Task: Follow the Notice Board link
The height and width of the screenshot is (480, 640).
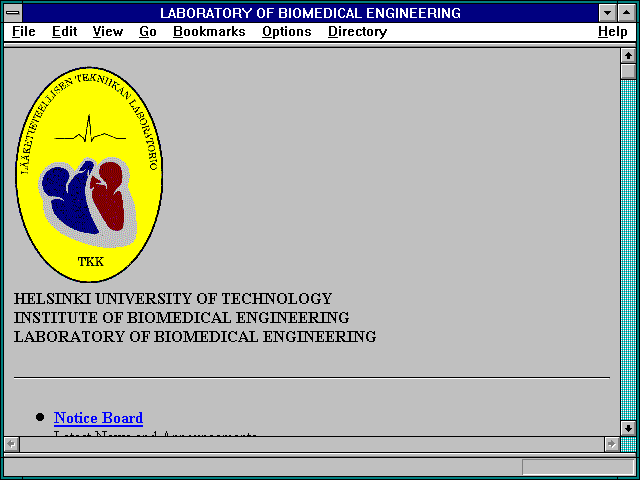Action: (x=98, y=418)
